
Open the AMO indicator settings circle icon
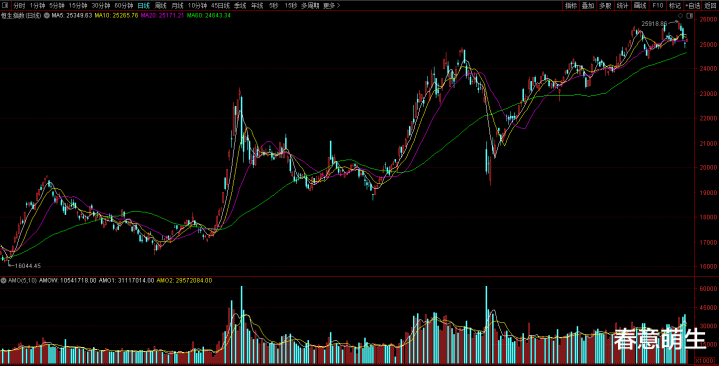4,280
